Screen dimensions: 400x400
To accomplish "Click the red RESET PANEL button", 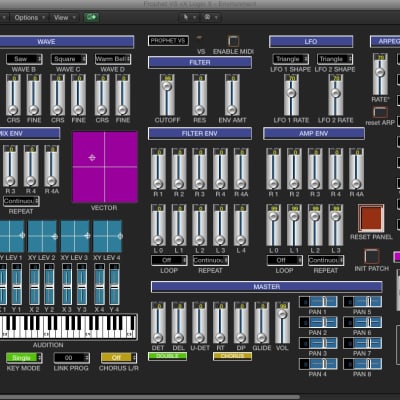I will click(371, 218).
